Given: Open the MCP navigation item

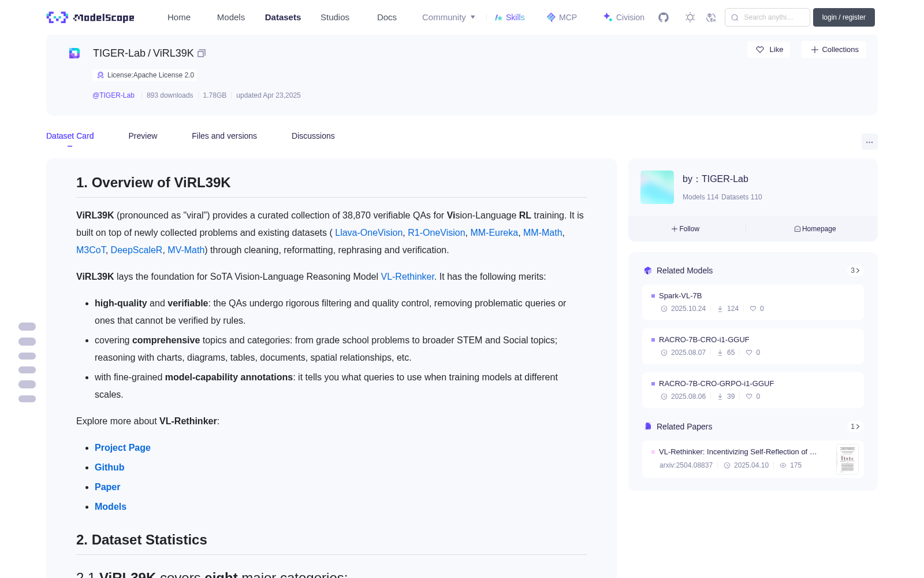Looking at the screenshot, I should [x=561, y=17].
